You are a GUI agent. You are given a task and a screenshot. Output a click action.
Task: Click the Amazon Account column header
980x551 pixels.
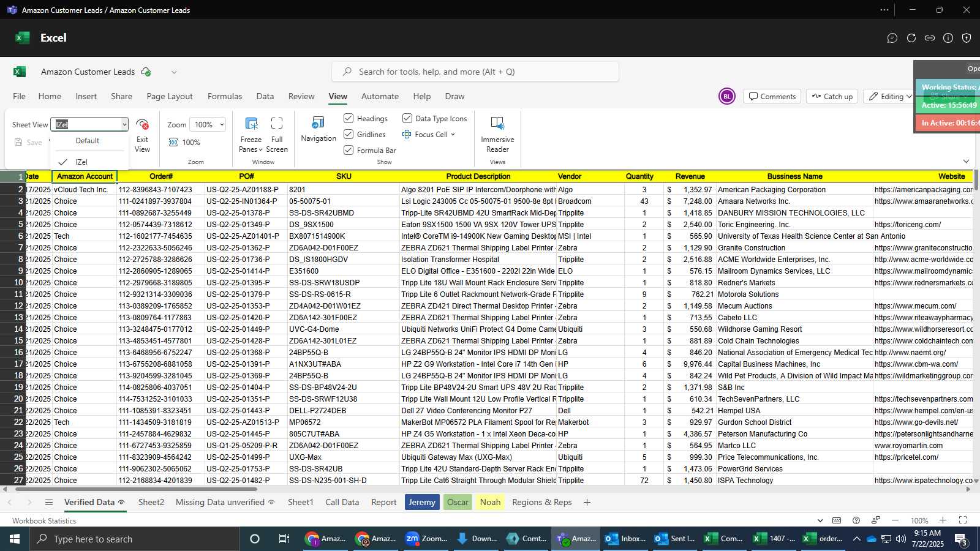pyautogui.click(x=85, y=176)
